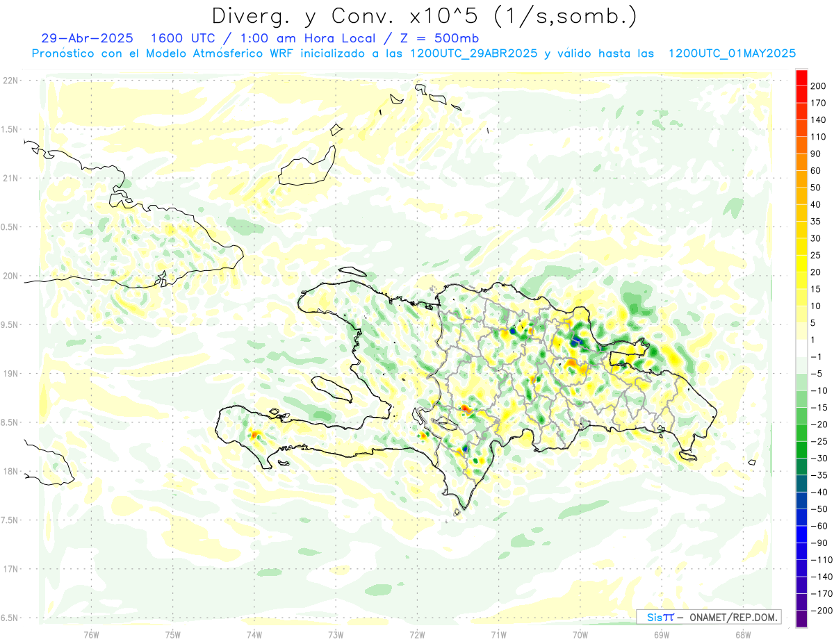Click the positive '1' color scale value
The image size is (834, 644).
tap(813, 340)
